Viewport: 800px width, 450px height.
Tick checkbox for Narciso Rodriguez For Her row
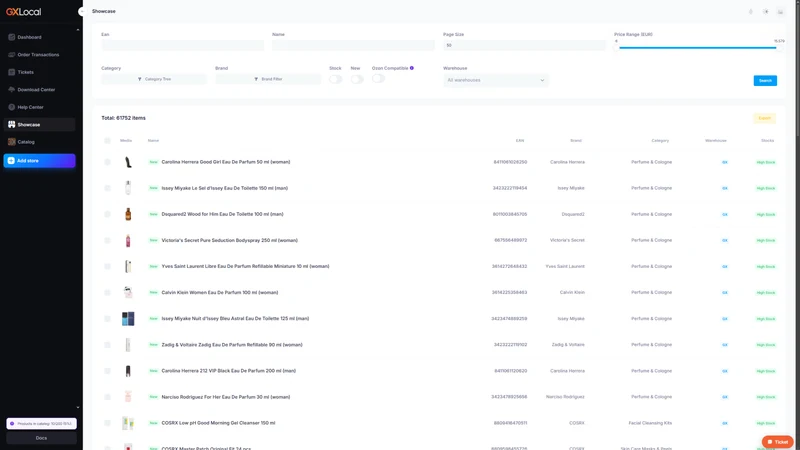pyautogui.click(x=107, y=397)
